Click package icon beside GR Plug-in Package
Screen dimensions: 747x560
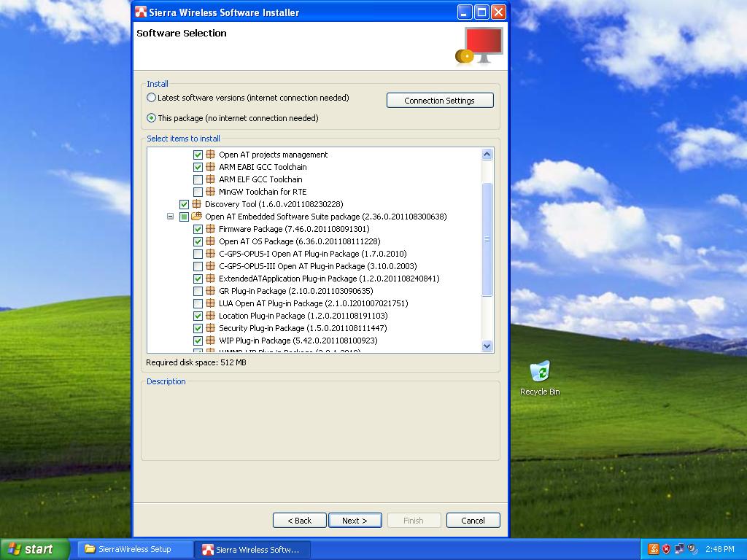[x=211, y=290]
